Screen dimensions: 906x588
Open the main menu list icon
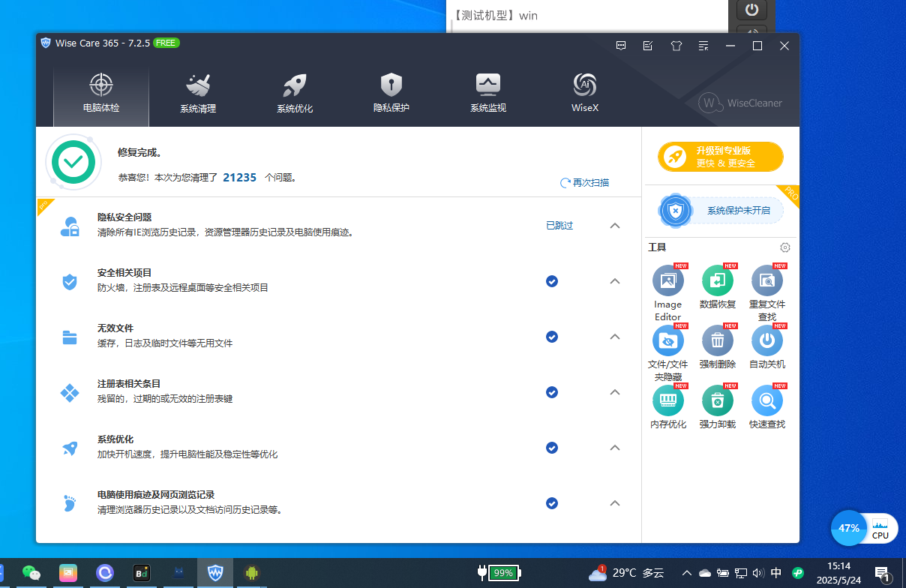pyautogui.click(x=703, y=46)
